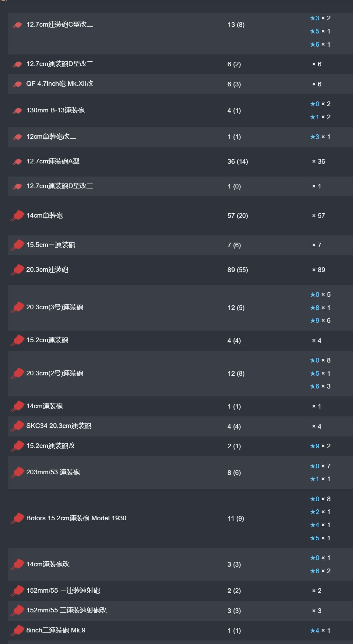
Task: Select the count 57 (20) for 14cm単装砲
Action: coord(238,216)
